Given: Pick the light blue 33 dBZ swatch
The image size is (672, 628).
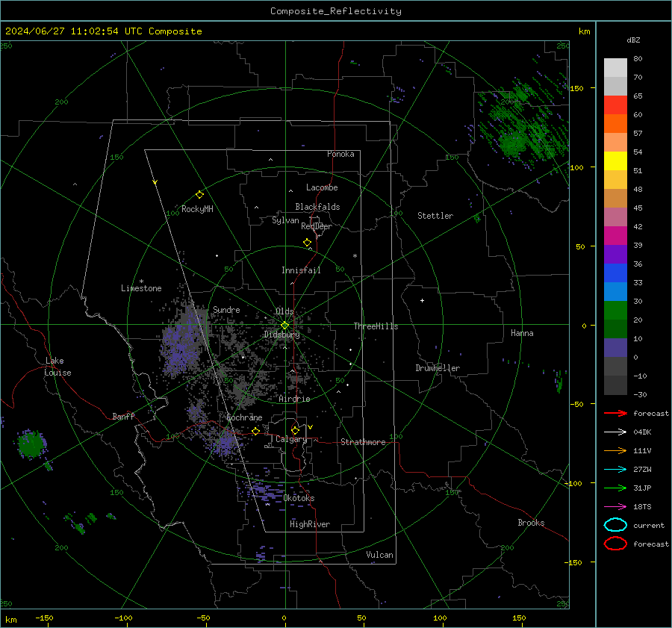Looking at the screenshot, I should 615,292.
